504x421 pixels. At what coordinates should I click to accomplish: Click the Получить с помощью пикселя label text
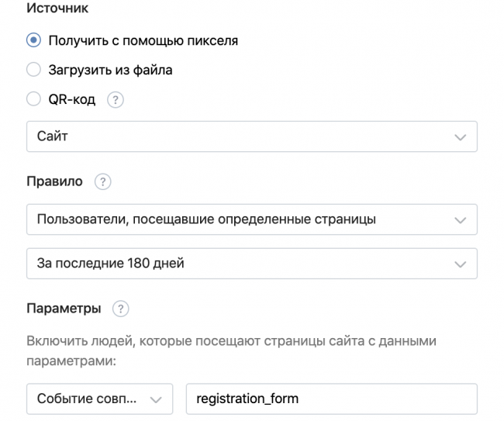pyautogui.click(x=143, y=41)
